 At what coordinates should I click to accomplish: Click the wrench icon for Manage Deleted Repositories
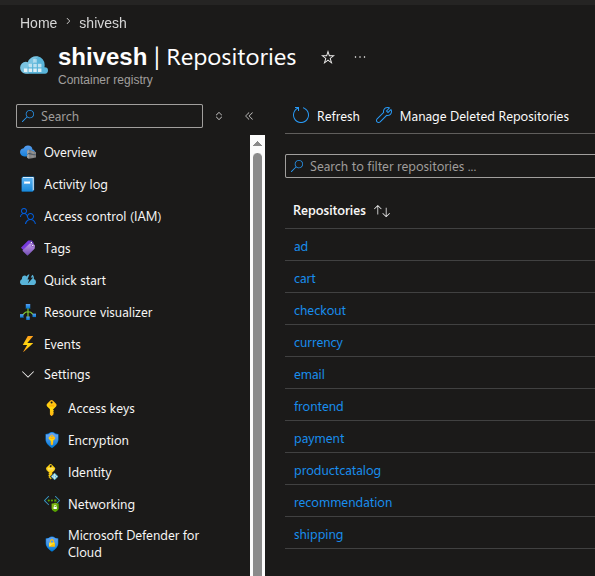coord(384,115)
